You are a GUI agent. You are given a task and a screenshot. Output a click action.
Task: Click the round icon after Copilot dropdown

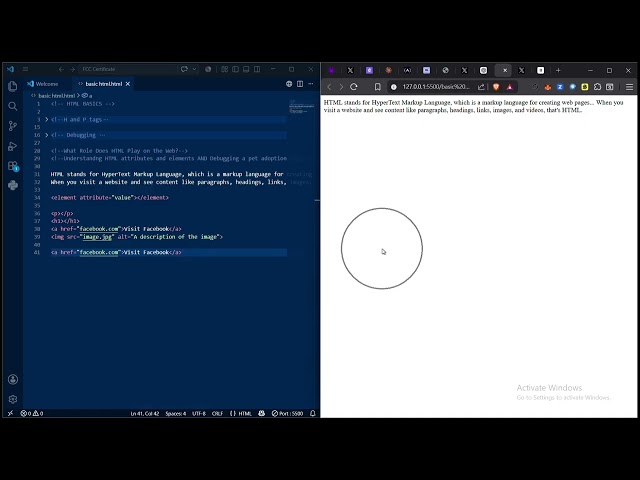(x=208, y=69)
